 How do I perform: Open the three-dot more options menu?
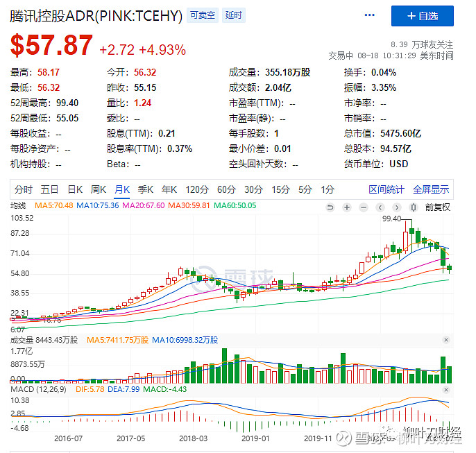[x=369, y=15]
